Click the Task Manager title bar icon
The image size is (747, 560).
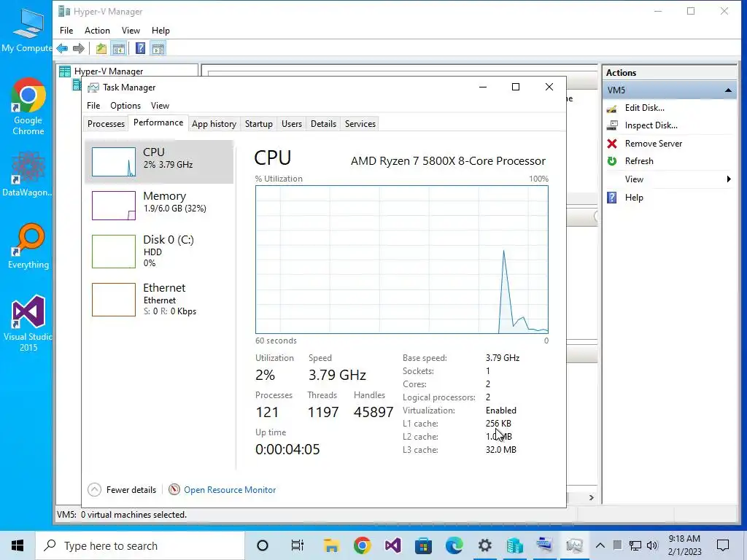pyautogui.click(x=94, y=87)
